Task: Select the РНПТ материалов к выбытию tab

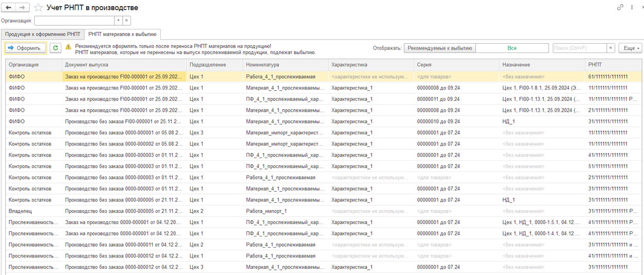Action: (122, 34)
